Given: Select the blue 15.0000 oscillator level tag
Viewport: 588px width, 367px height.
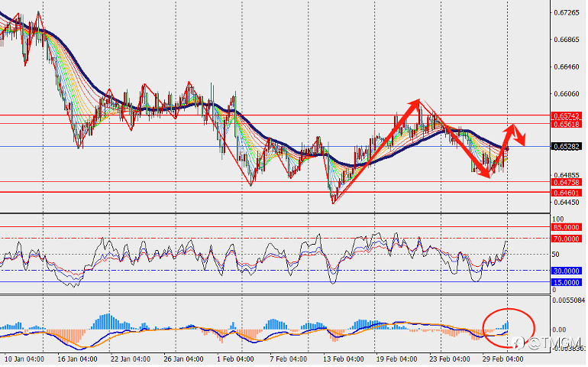Looking at the screenshot, I should [567, 282].
